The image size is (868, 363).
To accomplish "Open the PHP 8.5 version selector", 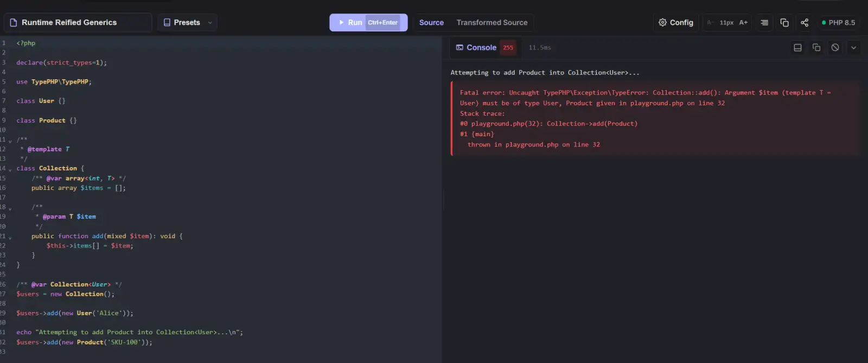I will pyautogui.click(x=839, y=22).
